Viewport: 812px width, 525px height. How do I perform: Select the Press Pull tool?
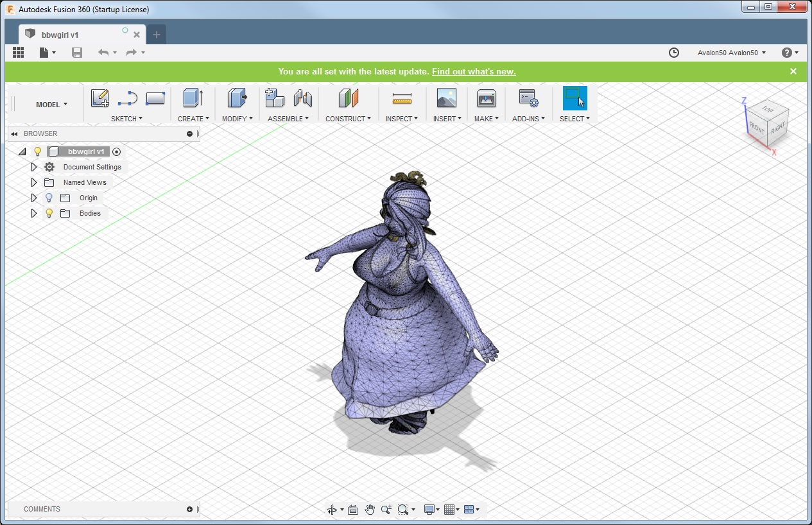[x=238, y=98]
